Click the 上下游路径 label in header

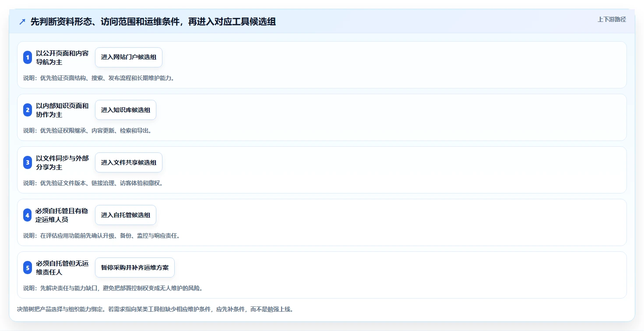click(612, 19)
